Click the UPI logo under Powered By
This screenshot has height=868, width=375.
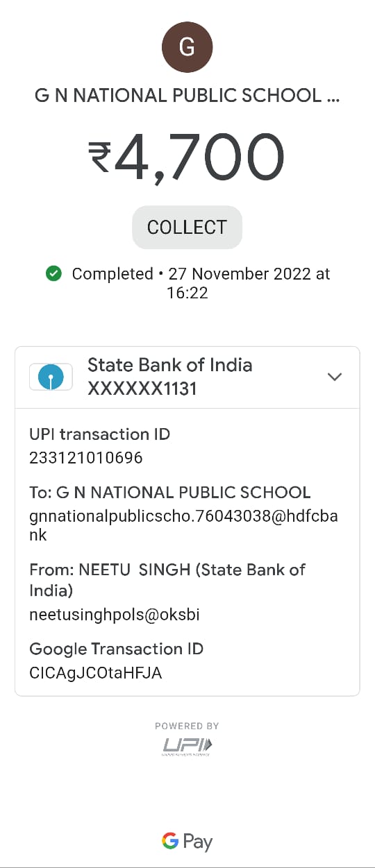click(187, 746)
